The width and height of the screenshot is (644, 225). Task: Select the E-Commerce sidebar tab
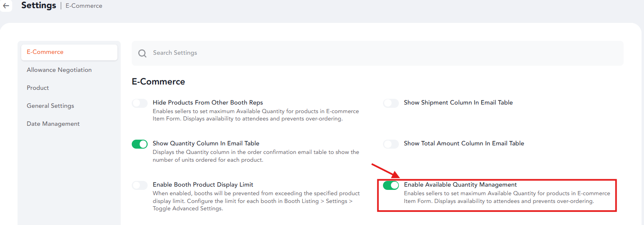coord(69,52)
